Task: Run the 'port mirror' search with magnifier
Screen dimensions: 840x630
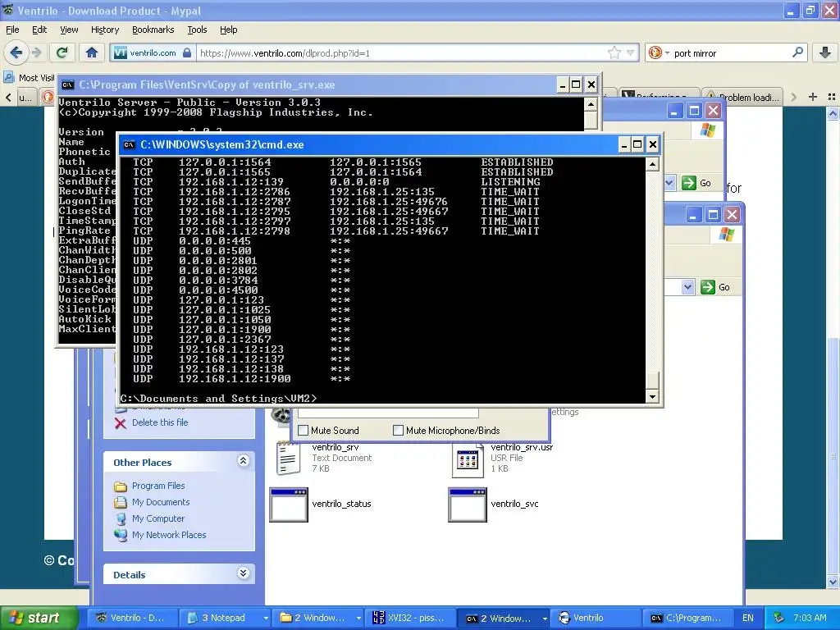Action: pyautogui.click(x=797, y=52)
